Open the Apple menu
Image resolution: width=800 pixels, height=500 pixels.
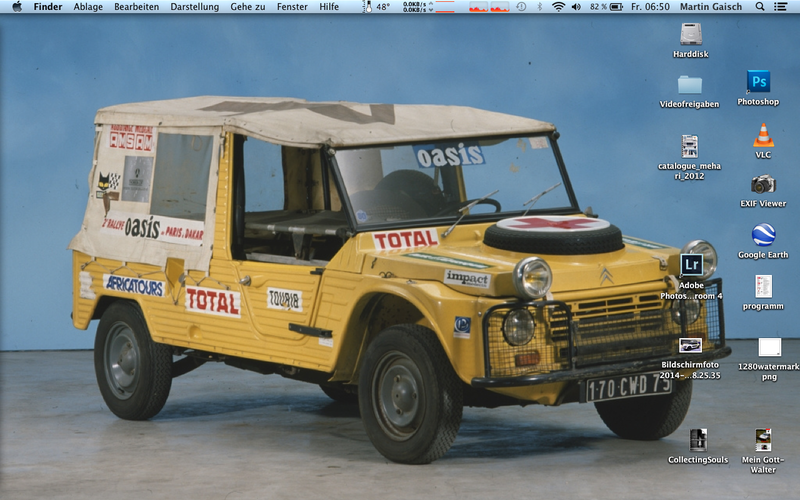click(x=17, y=7)
